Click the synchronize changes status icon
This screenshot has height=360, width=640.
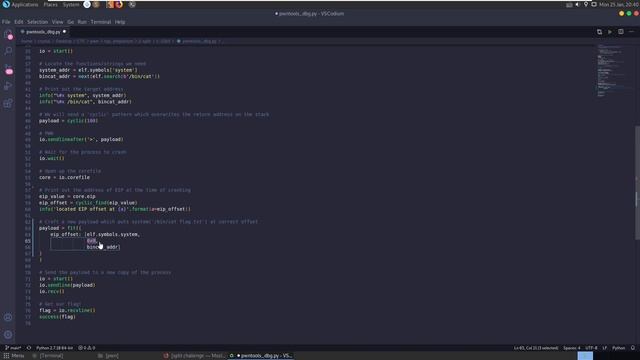[x=29, y=348]
